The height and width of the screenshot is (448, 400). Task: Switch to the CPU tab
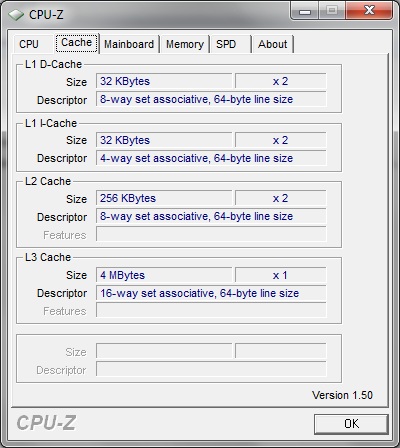tap(29, 44)
